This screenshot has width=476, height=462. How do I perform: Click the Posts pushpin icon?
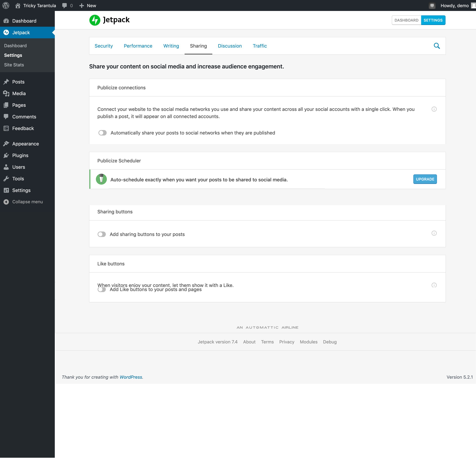[x=6, y=82]
